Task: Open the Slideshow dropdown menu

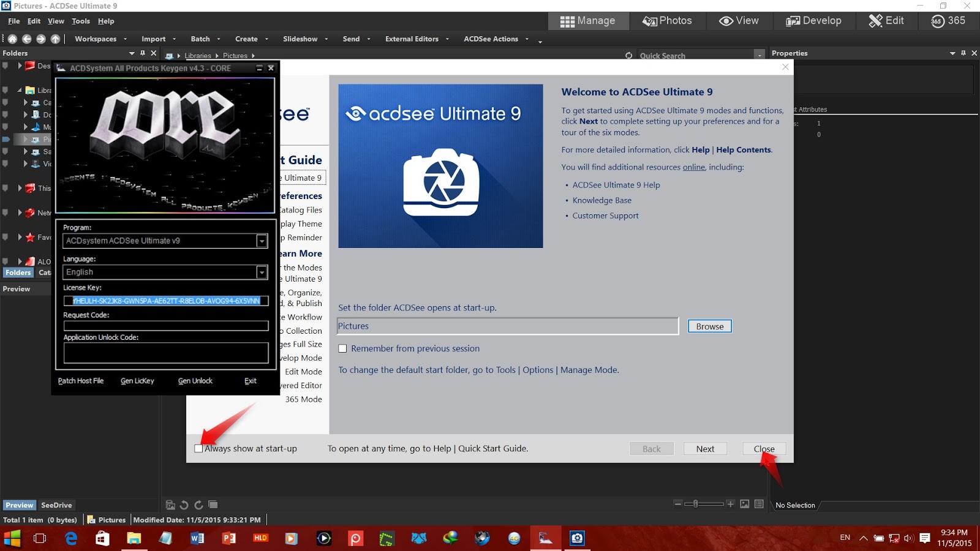Action: pos(305,39)
